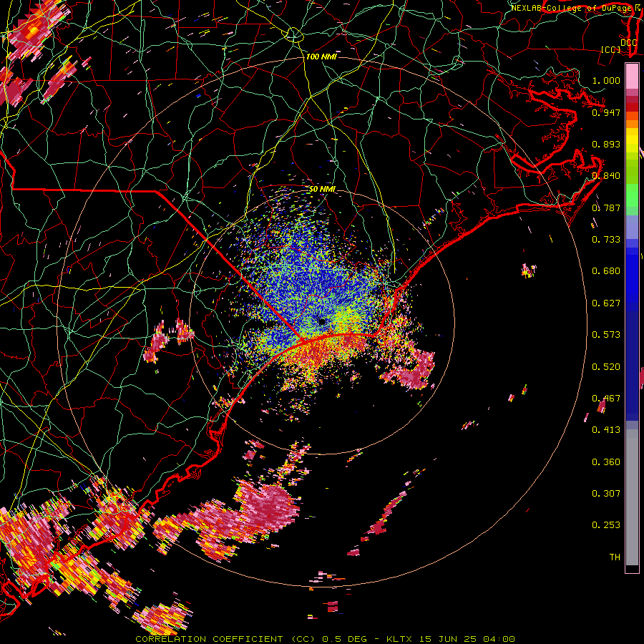Click the 0.893 color scale value
The width and height of the screenshot is (644, 644).
(606, 144)
